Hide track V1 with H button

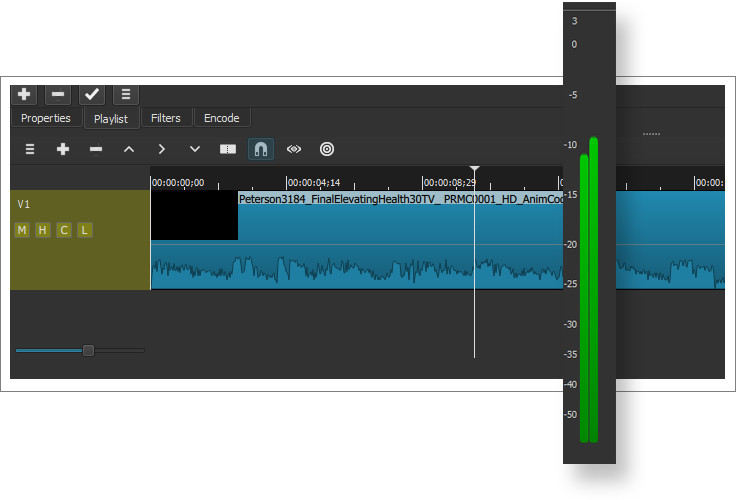click(43, 230)
